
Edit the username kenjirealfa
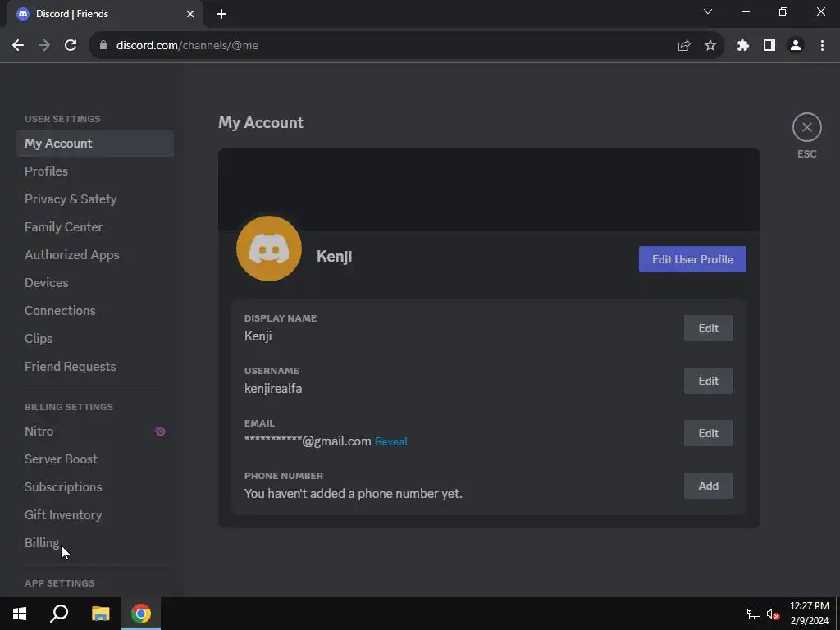708,381
